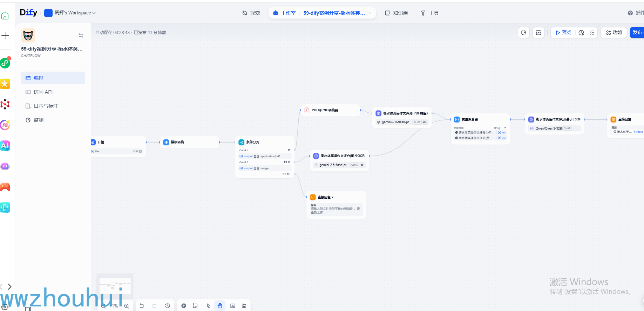
Task: Click the 59-dify案例分享 app title in the sidebar
Action: point(52,49)
